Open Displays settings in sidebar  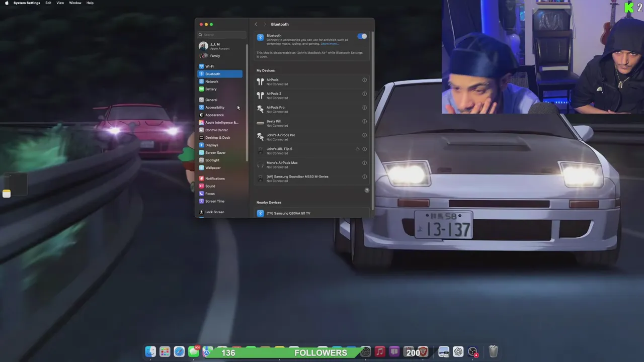pyautogui.click(x=220, y=145)
